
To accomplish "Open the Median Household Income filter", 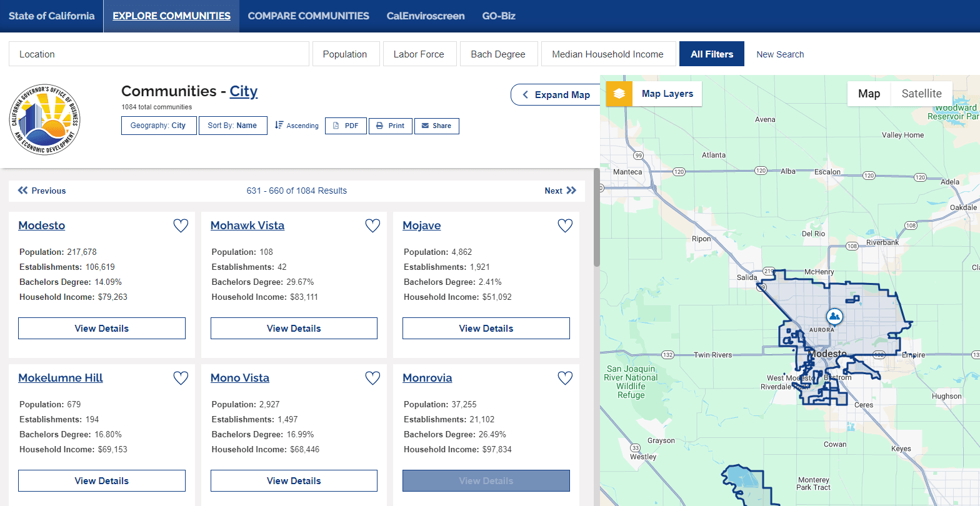I will pyautogui.click(x=608, y=54).
